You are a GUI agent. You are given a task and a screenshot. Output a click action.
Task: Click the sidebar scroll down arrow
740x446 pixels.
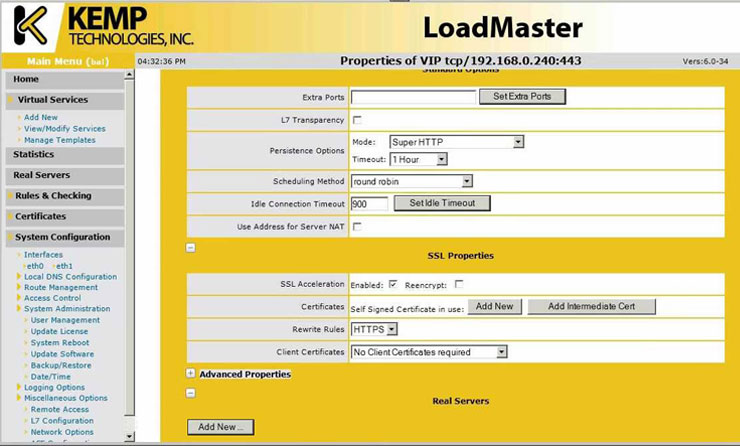[129, 437]
